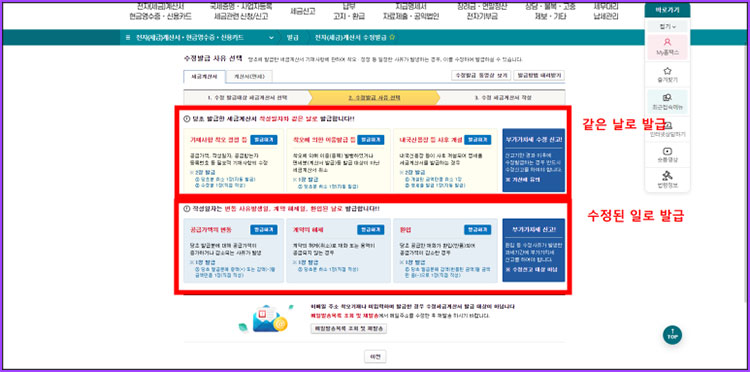Click info icon beside 작성일자는 변동 heading
The height and width of the screenshot is (372, 750).
(186, 208)
